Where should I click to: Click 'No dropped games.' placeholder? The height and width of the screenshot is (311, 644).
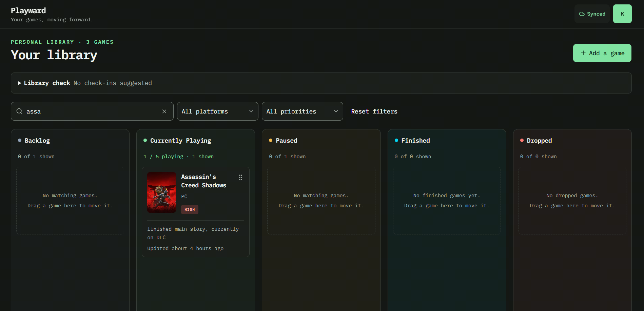pyautogui.click(x=572, y=195)
